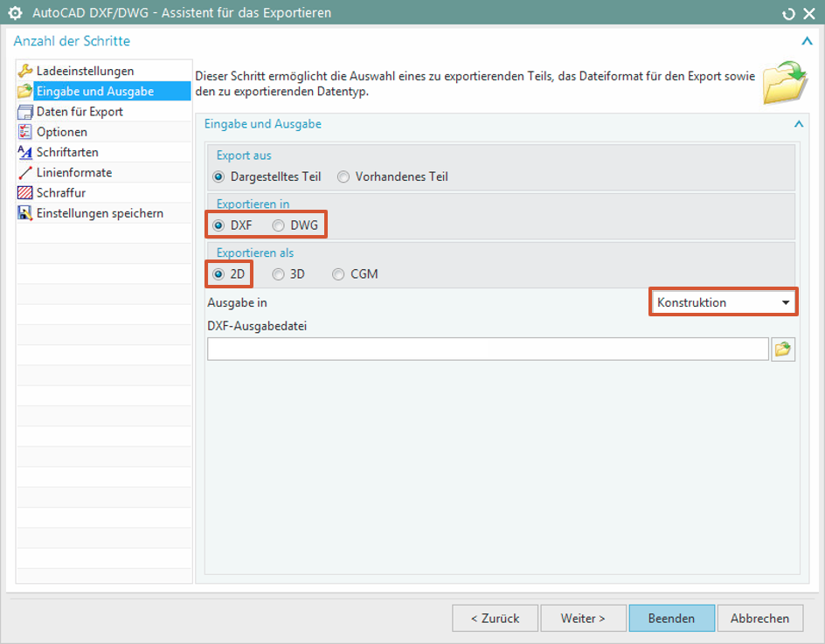This screenshot has width=825, height=644.
Task: Click the Schraffur hatching icon
Action: click(25, 193)
